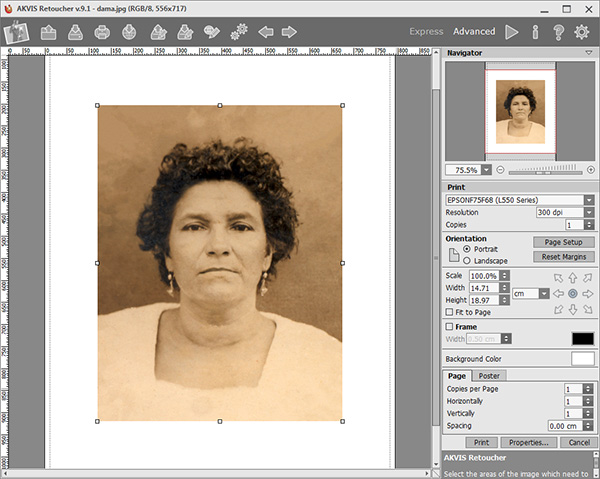This screenshot has width=600, height=479.
Task: Open Help question mark icon
Action: (559, 32)
